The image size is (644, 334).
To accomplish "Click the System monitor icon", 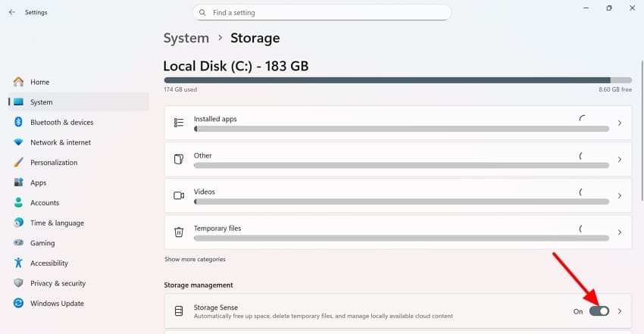I will click(18, 101).
